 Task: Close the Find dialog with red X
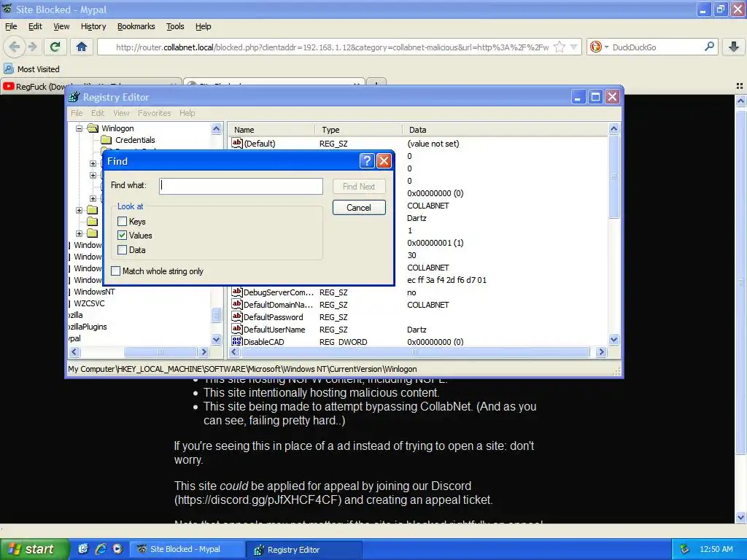pyautogui.click(x=384, y=161)
